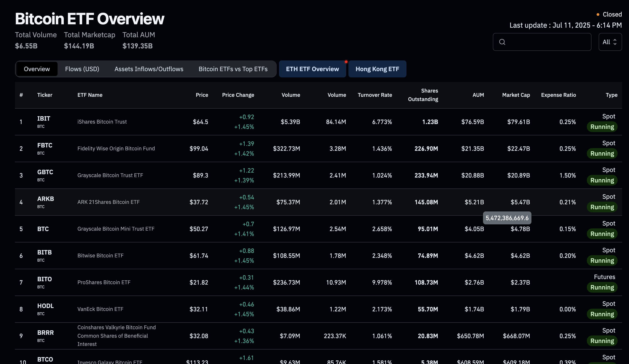Open the IBIT ticker link
Image resolution: width=629 pixels, height=364 pixels.
(x=44, y=118)
